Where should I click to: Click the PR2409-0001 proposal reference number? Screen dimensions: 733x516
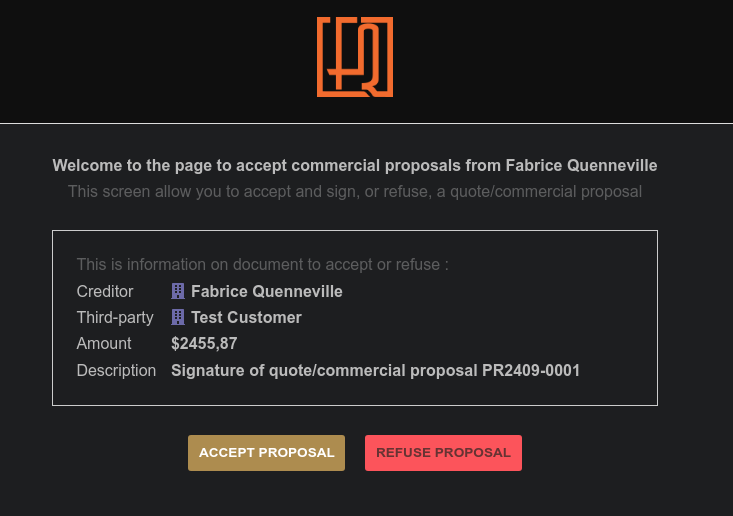pos(531,371)
